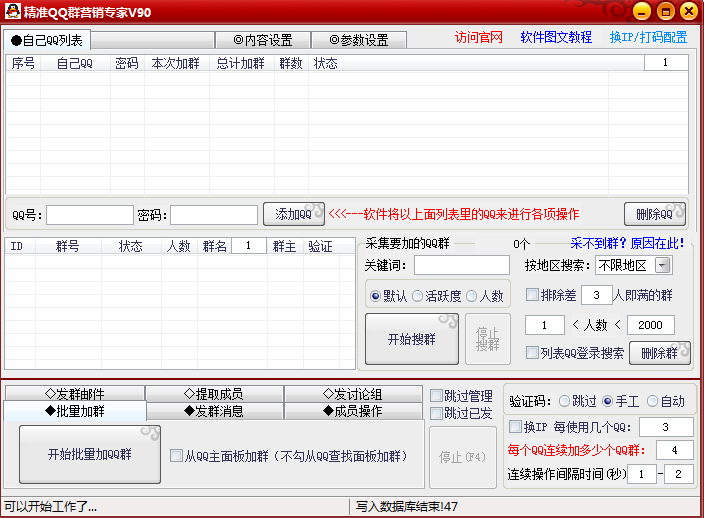Open the 发讨论组 tab
Viewport: 704px width, 518px height.
click(352, 394)
